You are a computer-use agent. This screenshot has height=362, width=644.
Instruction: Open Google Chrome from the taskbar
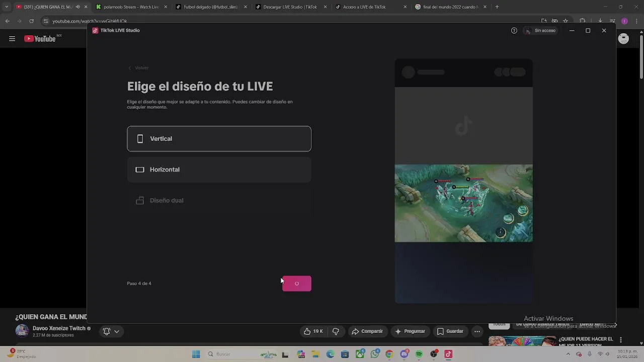[x=389, y=354]
